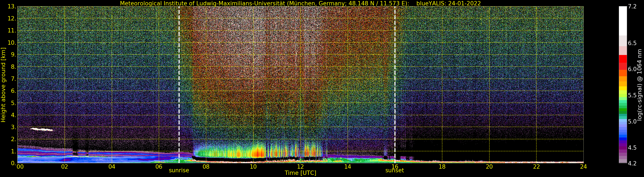Image resolution: width=644 pixels, height=177 pixels.
Task: Click the time tick label '10'
Action: click(253, 167)
